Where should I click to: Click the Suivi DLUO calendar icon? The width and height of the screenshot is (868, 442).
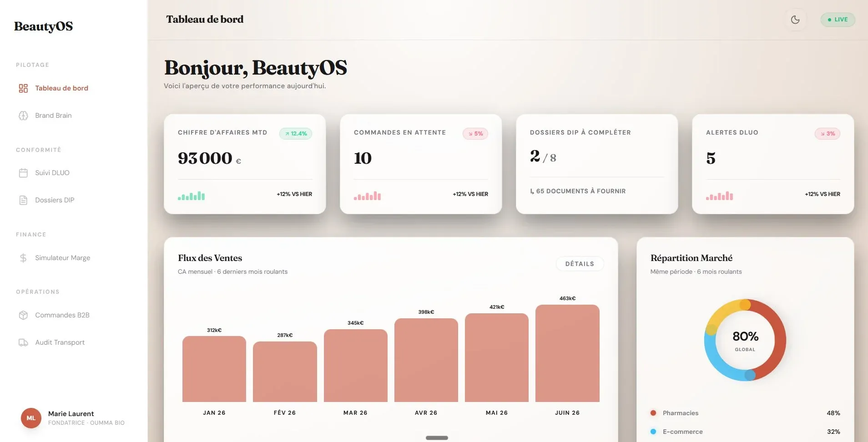click(x=23, y=173)
